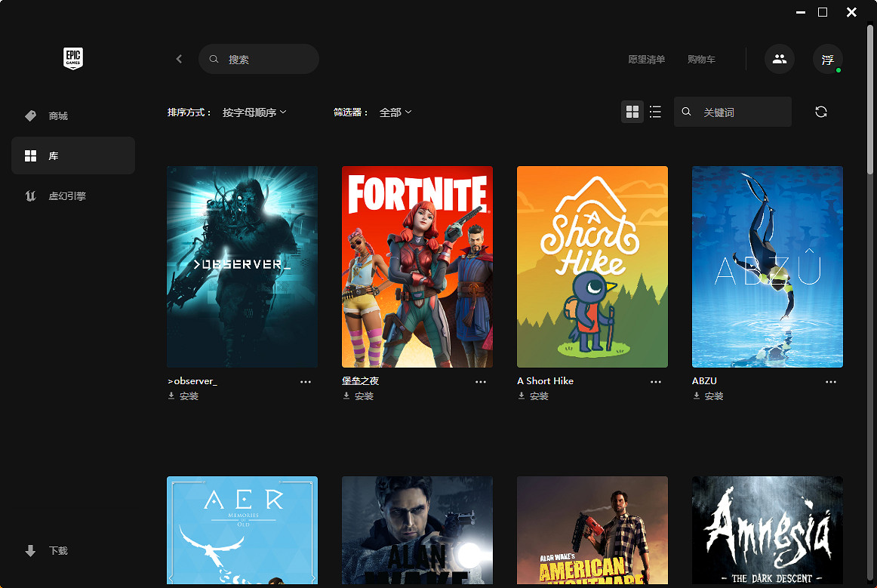Image resolution: width=877 pixels, height=588 pixels.
Task: Click the 关键词 keyword filter field
Action: pos(743,112)
